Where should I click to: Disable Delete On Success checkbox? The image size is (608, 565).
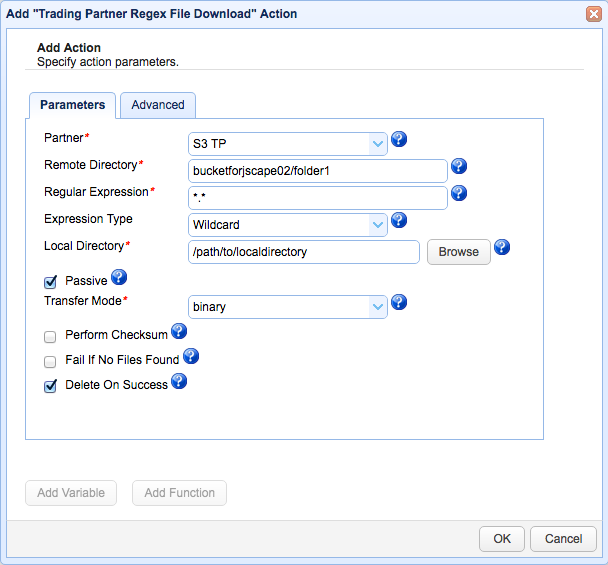tap(50, 387)
